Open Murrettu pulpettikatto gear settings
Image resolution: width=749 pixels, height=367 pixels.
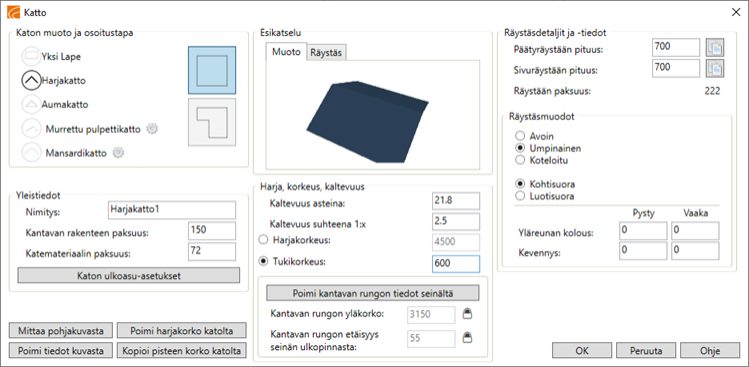coord(152,129)
